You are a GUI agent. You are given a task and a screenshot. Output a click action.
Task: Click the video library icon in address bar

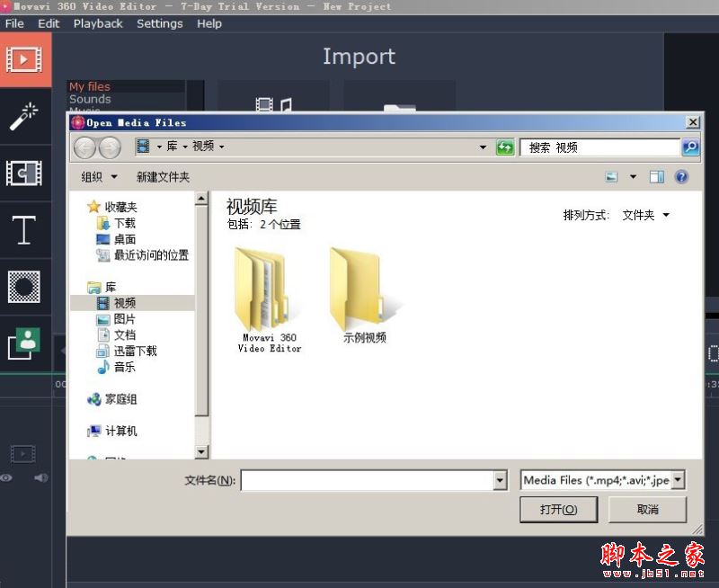pos(143,147)
